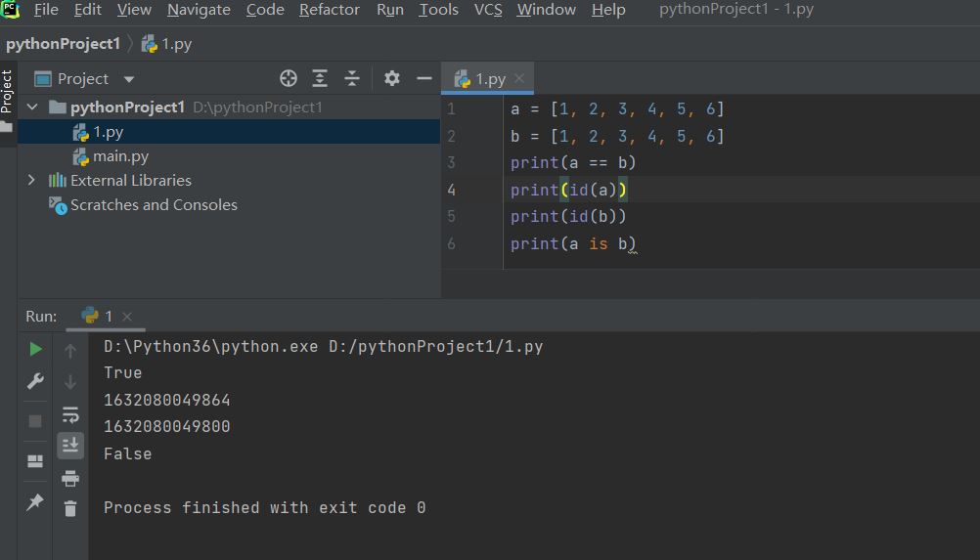Image resolution: width=980 pixels, height=560 pixels.
Task: Collapse the pythonProject1 folder
Action: click(x=31, y=107)
